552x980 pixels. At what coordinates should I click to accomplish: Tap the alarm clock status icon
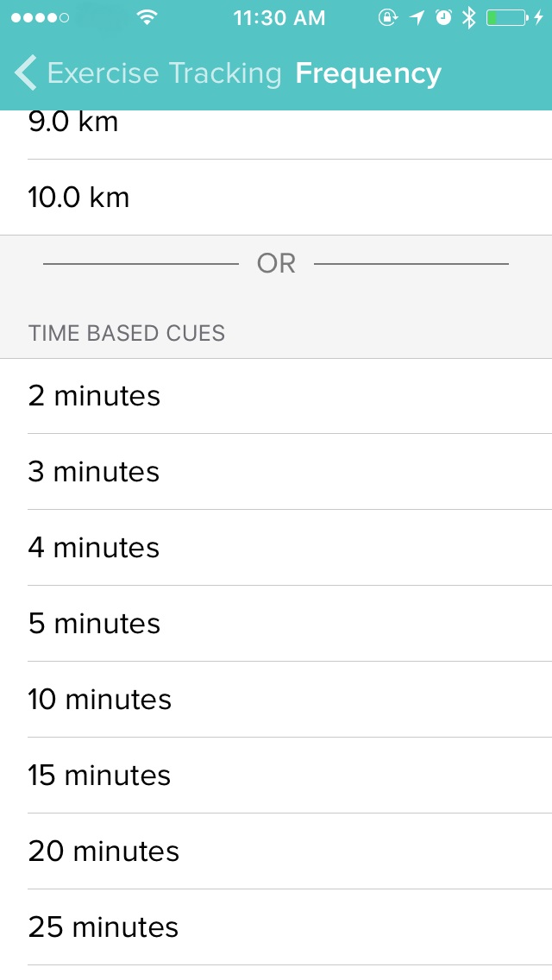443,18
